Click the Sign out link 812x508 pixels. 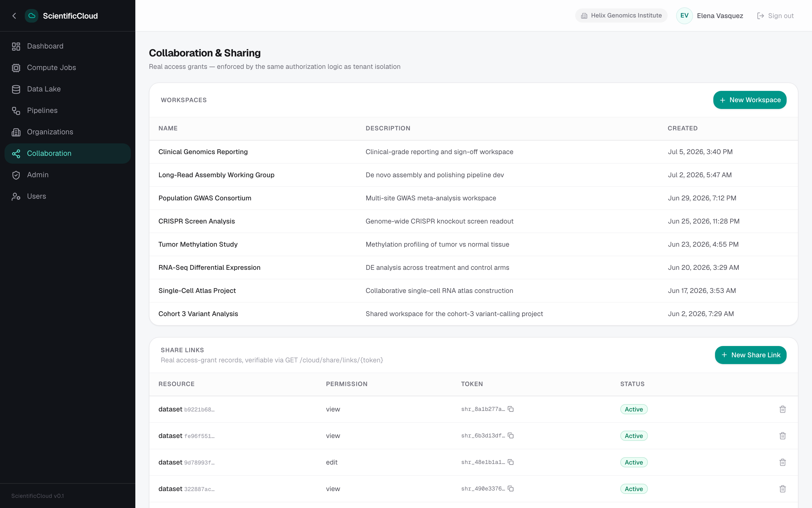(x=775, y=16)
